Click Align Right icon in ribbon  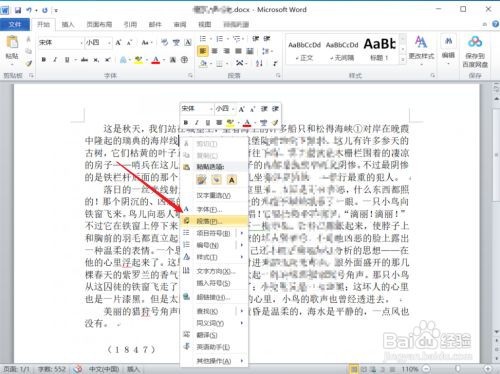pyautogui.click(x=227, y=51)
